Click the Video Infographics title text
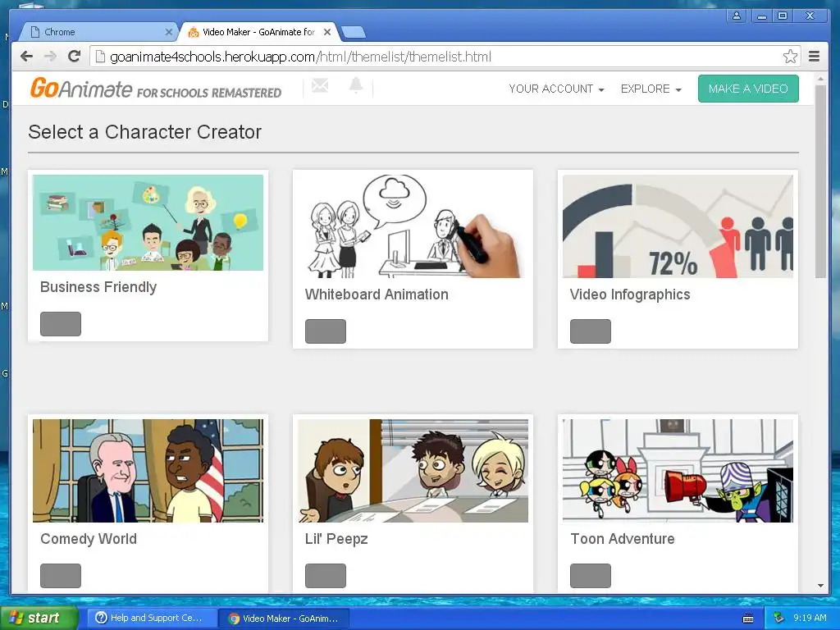Image resolution: width=840 pixels, height=630 pixels. [x=630, y=294]
